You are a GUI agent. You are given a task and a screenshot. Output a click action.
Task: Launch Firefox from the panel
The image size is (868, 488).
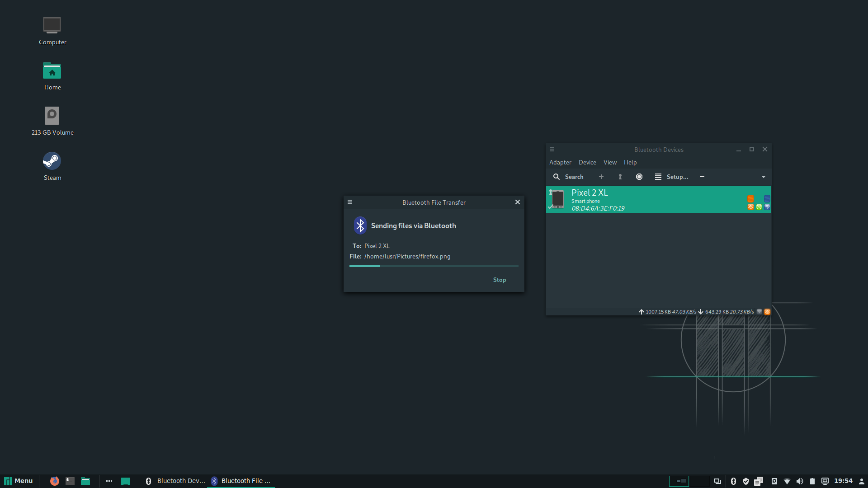55,481
